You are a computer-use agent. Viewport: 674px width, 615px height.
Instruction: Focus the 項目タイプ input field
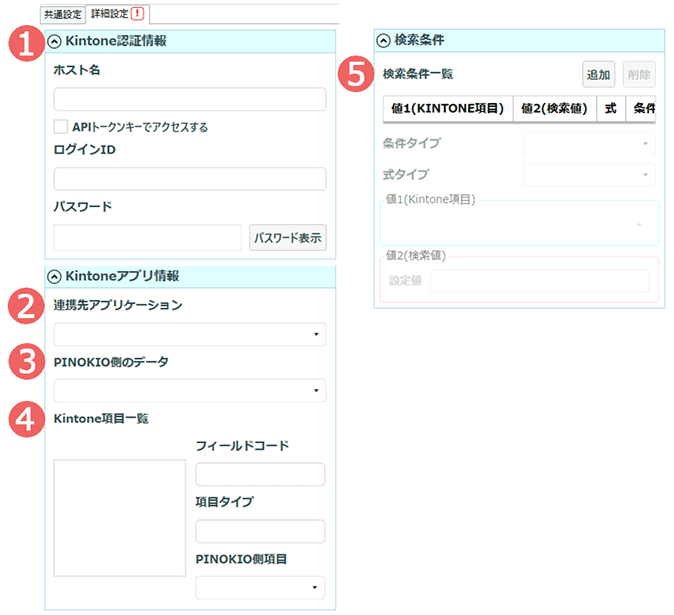[260, 531]
